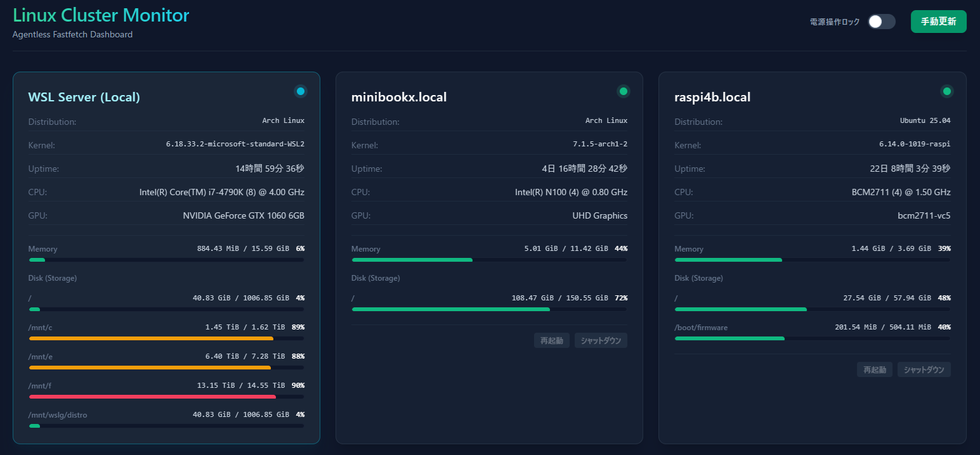Click the raspi4b.local status indicator dot
The image size is (980, 455).
click(x=947, y=91)
